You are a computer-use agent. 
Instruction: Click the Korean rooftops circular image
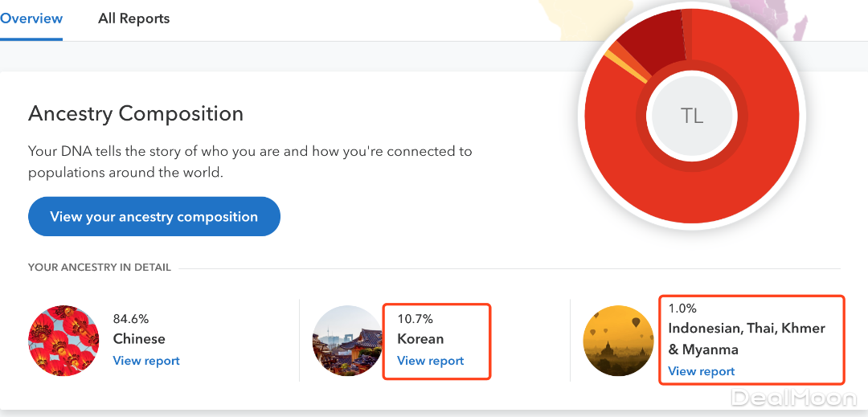pyautogui.click(x=347, y=341)
